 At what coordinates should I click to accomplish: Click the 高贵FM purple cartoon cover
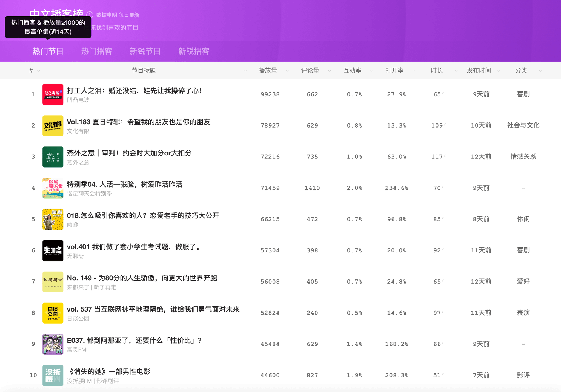[x=53, y=344]
